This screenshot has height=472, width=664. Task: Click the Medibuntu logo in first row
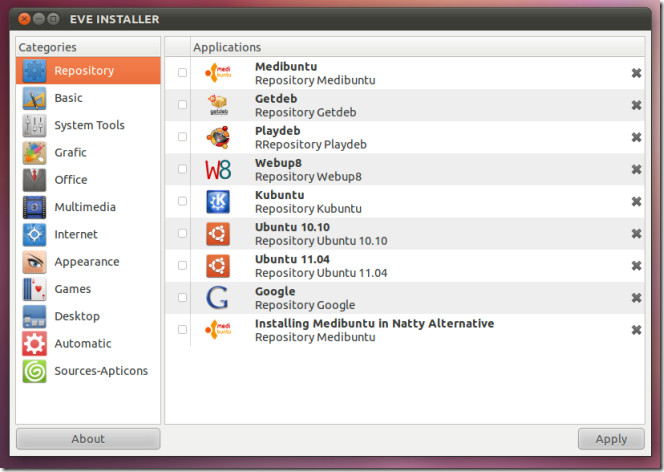pyautogui.click(x=218, y=73)
